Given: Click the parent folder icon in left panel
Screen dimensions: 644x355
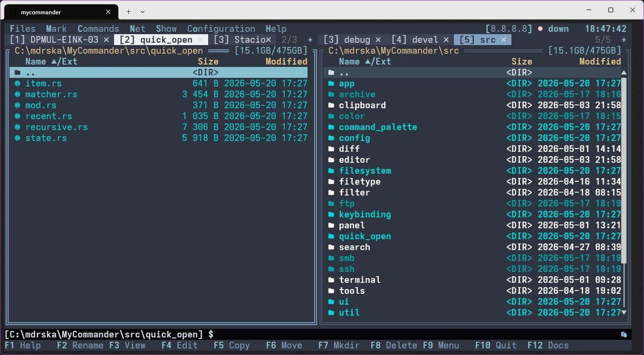Looking at the screenshot, I should coord(17,72).
